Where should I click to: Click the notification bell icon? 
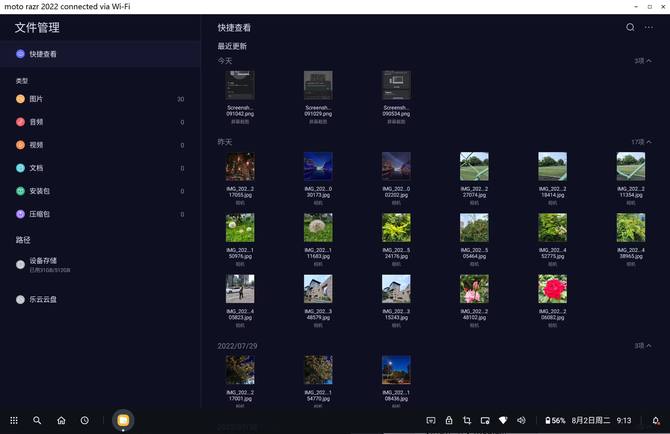(656, 421)
